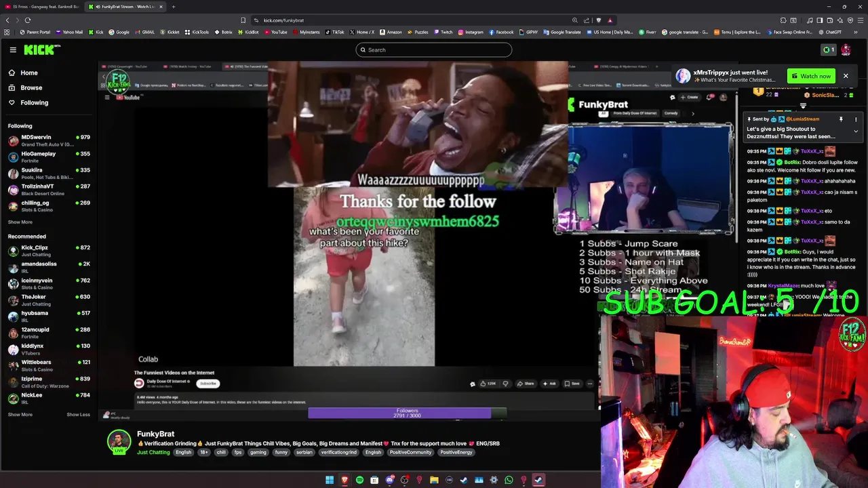Open 12amcupid recommended channel
This screenshot has width=868, height=488.
48,333
